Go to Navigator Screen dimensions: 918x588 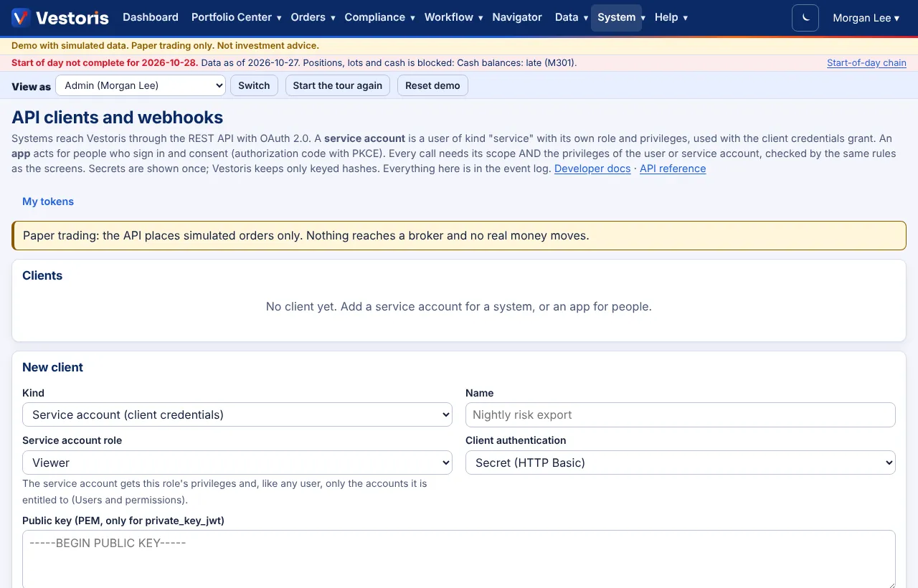pos(517,17)
